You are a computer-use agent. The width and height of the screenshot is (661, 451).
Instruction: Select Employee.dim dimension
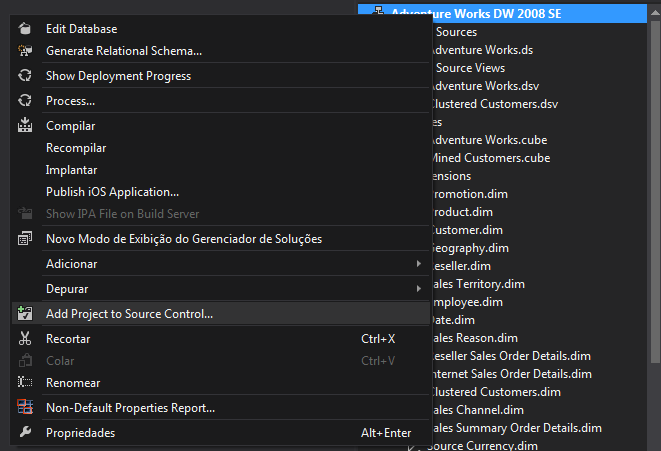[x=468, y=302]
